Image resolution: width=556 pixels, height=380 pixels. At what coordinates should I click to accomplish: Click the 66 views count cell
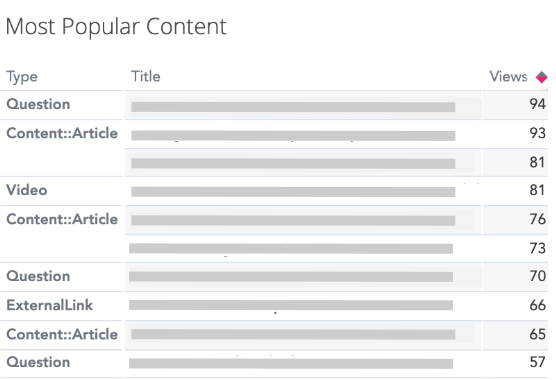[537, 305]
